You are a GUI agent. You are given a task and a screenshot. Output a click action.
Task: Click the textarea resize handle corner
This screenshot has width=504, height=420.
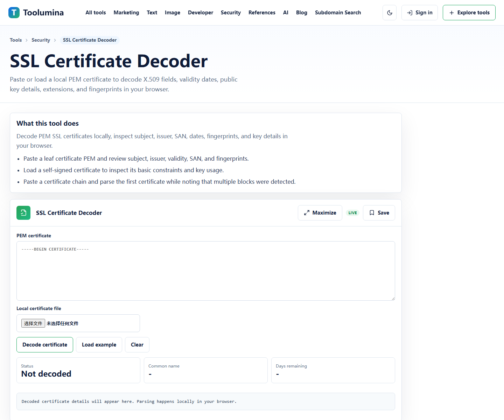(393, 299)
